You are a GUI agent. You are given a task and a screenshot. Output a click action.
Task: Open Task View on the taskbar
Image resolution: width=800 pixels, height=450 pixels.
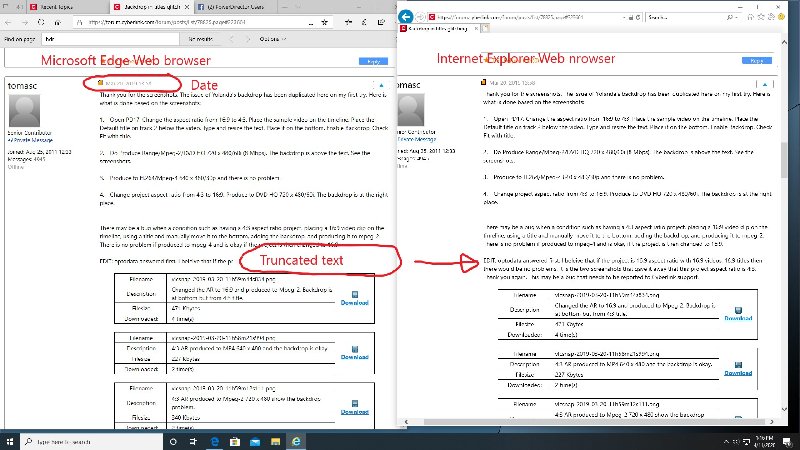(x=193, y=441)
